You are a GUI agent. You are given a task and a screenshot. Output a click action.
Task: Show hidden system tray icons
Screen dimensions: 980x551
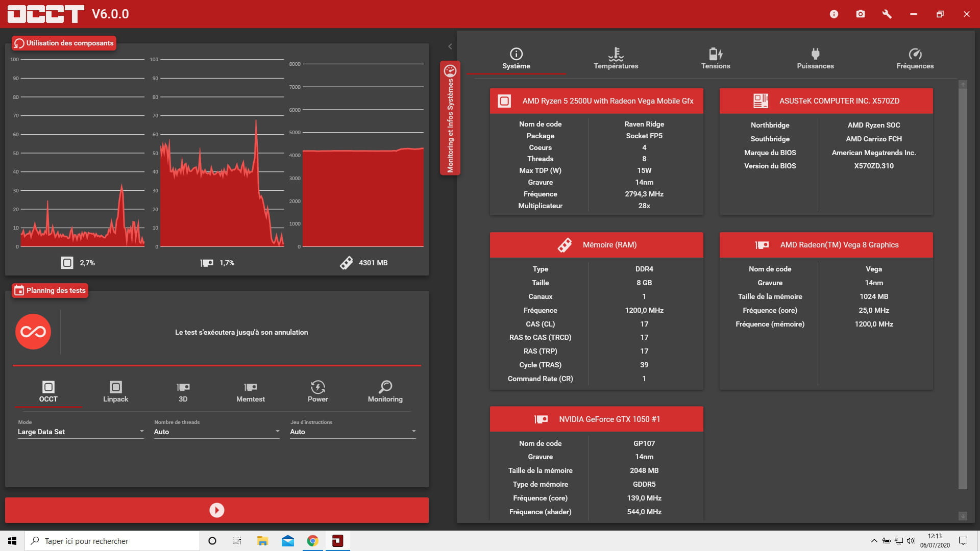pos(874,541)
